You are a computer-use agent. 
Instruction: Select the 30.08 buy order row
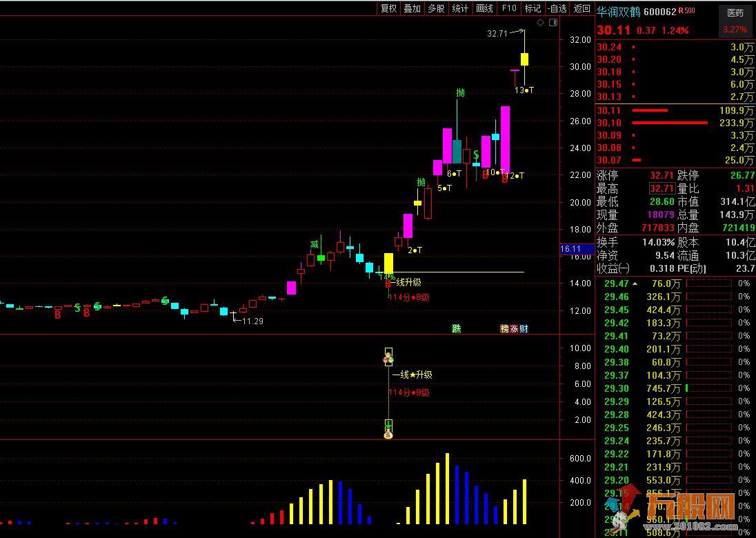675,148
